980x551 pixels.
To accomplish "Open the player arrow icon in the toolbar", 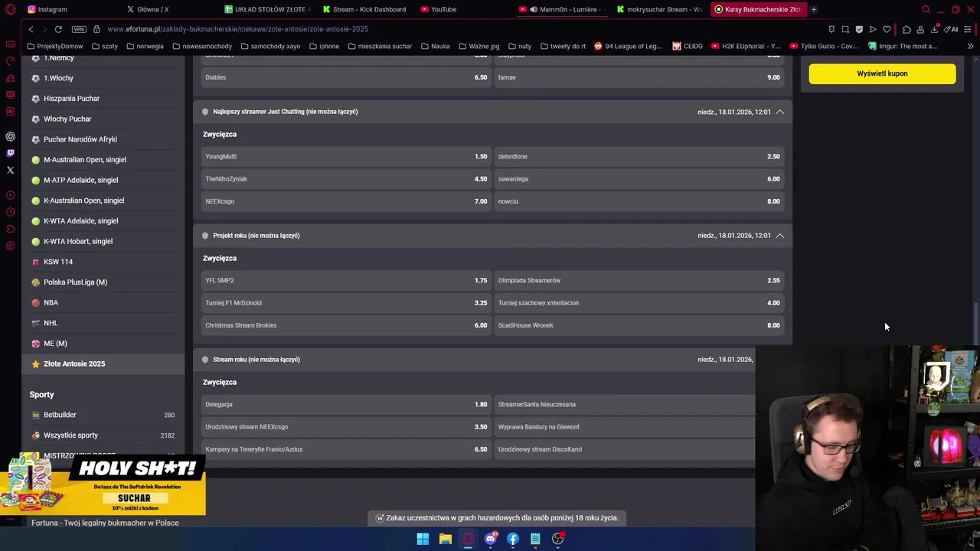I will click(x=873, y=29).
